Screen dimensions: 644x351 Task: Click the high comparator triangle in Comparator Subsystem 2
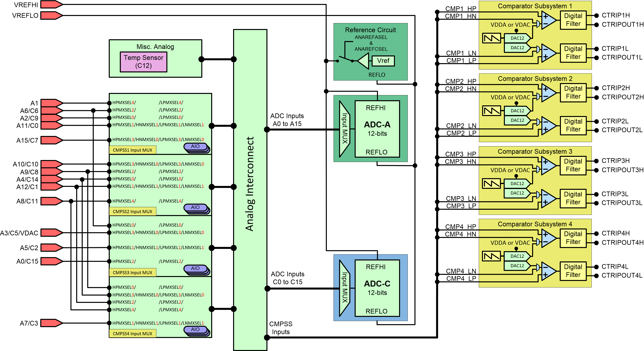(549, 93)
